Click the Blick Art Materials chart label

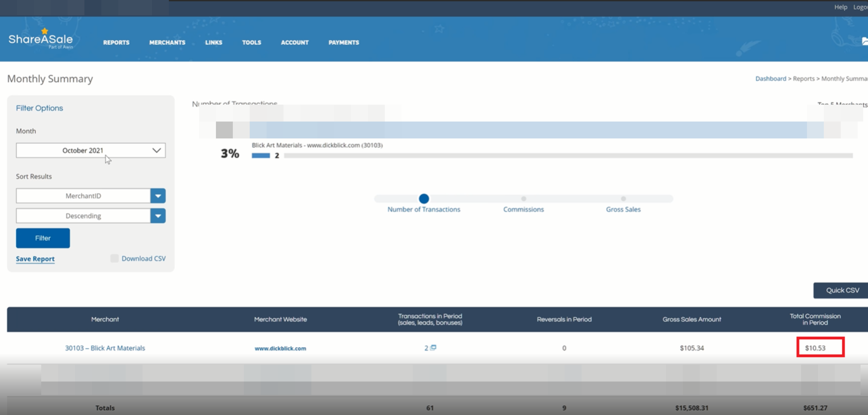click(317, 145)
